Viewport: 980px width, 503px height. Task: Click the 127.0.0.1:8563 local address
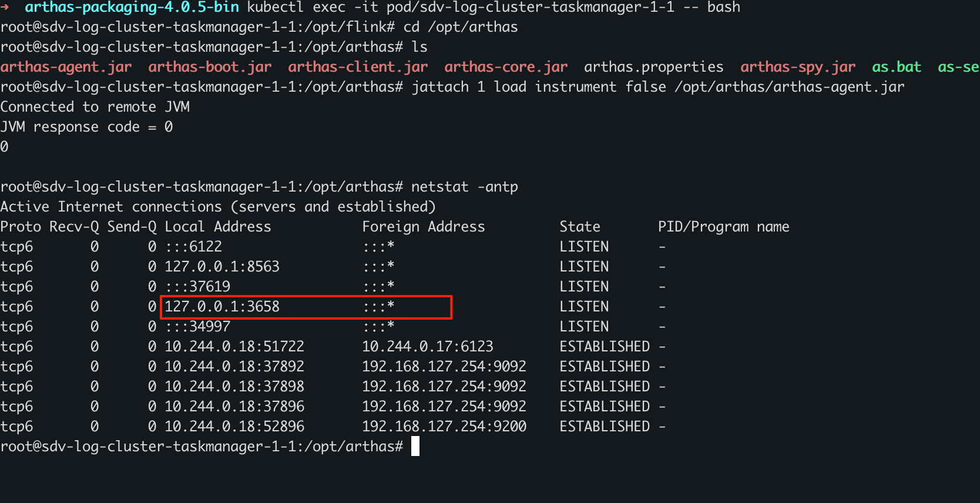point(222,267)
